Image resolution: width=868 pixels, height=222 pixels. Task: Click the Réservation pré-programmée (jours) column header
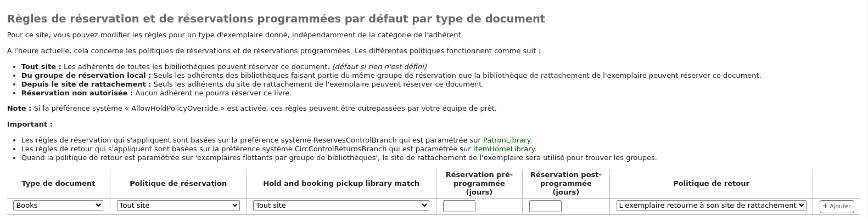(479, 184)
